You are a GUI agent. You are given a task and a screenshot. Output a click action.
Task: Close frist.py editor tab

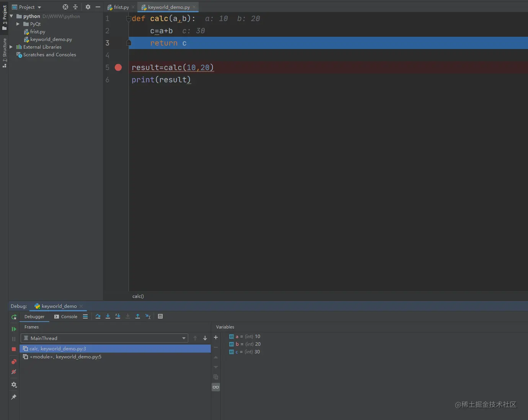click(x=133, y=7)
